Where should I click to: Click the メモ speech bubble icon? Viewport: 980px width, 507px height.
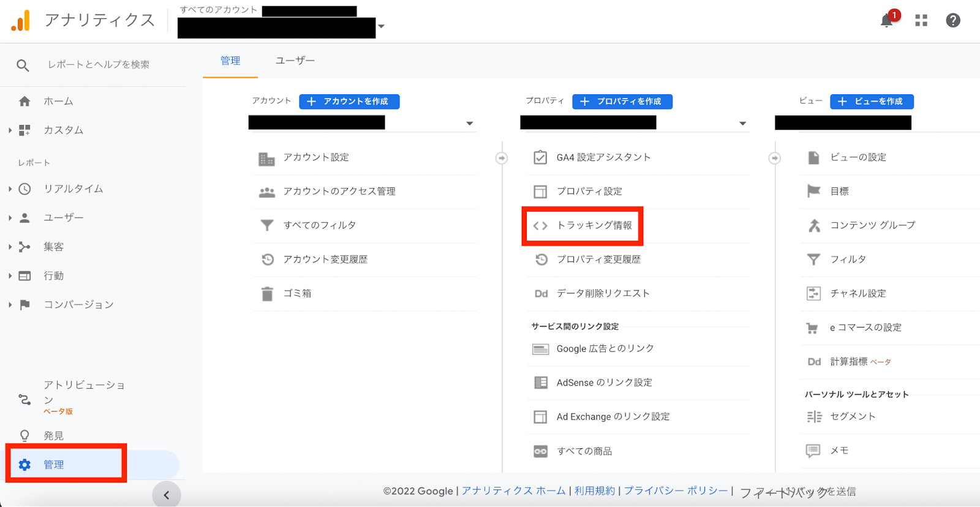click(813, 451)
